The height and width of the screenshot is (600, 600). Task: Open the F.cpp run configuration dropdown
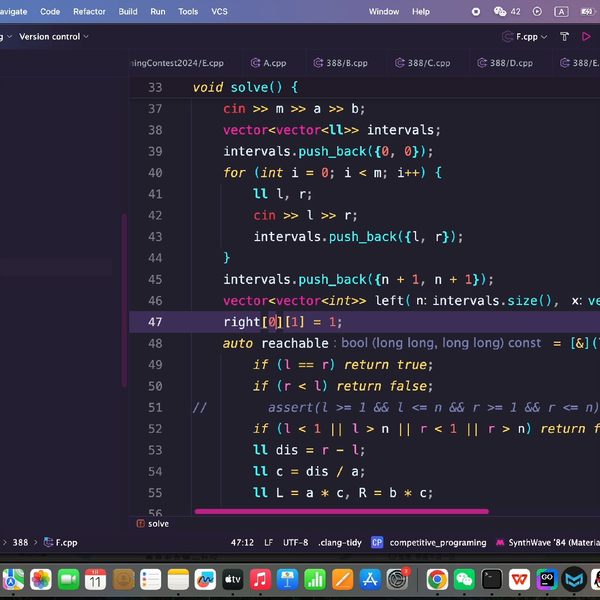pyautogui.click(x=527, y=37)
